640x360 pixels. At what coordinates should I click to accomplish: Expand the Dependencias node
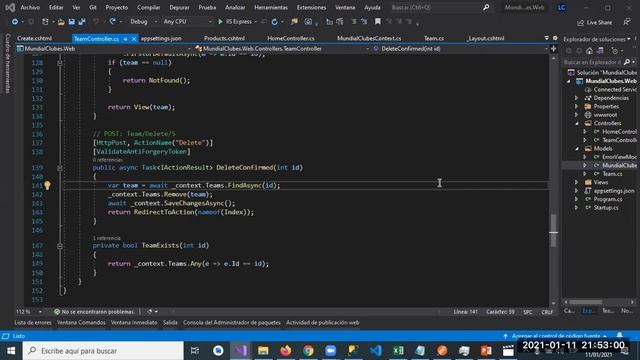click(577, 98)
